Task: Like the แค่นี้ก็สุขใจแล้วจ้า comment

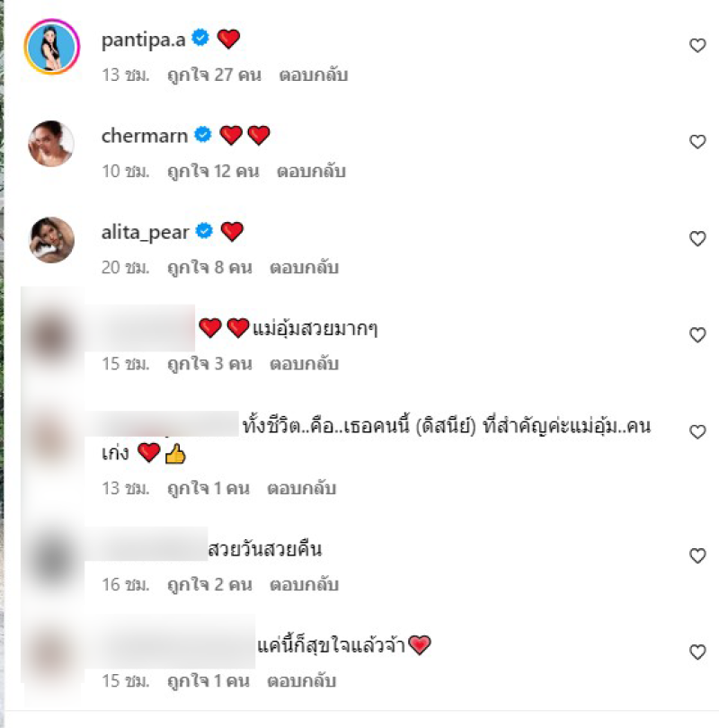Action: [x=697, y=652]
